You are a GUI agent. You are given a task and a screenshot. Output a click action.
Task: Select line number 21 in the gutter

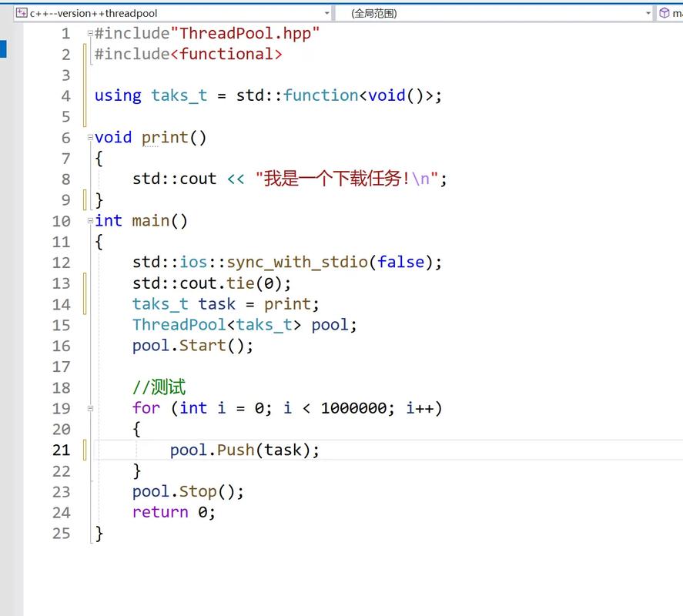61,450
